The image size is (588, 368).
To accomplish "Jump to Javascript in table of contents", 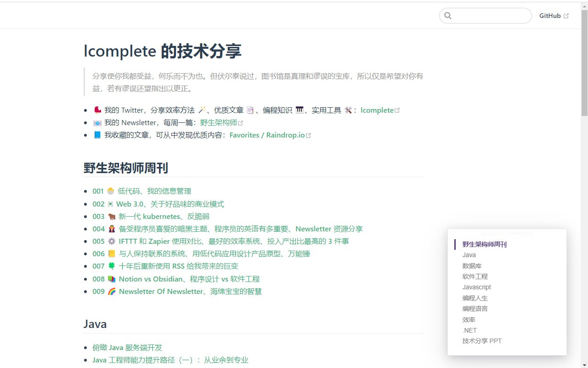I will point(477,287).
